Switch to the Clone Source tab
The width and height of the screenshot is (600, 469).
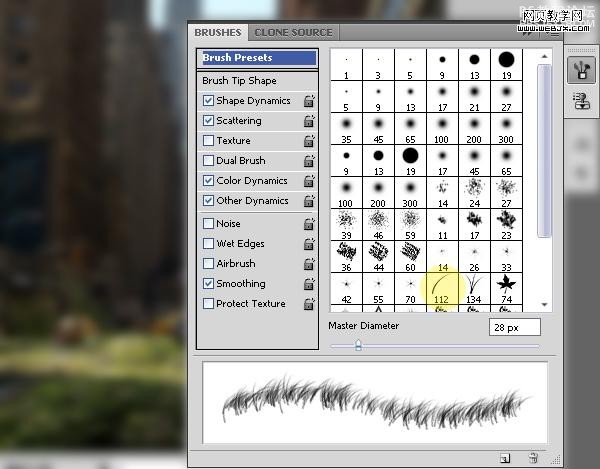(x=293, y=33)
